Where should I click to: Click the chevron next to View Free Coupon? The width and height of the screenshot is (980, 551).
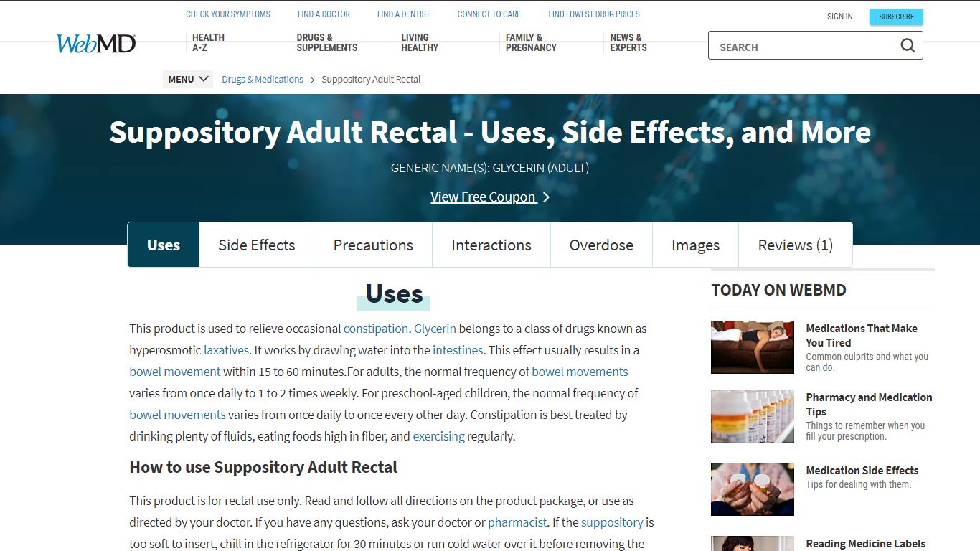546,197
